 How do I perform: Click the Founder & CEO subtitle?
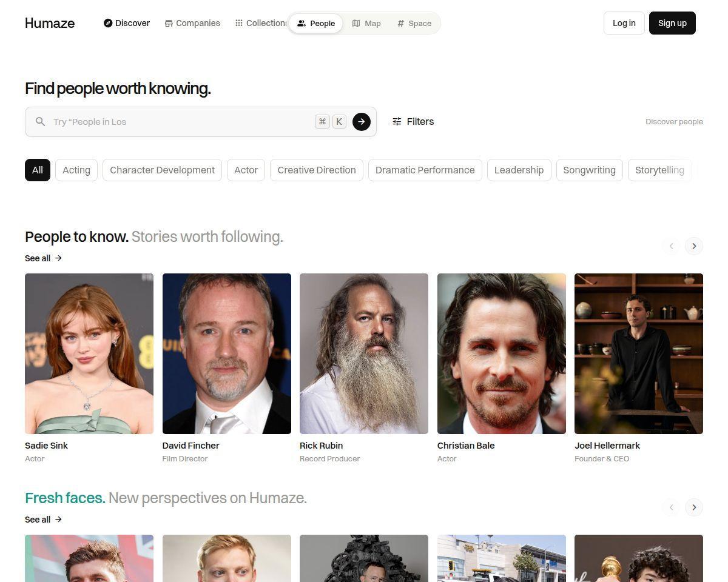pyautogui.click(x=602, y=459)
